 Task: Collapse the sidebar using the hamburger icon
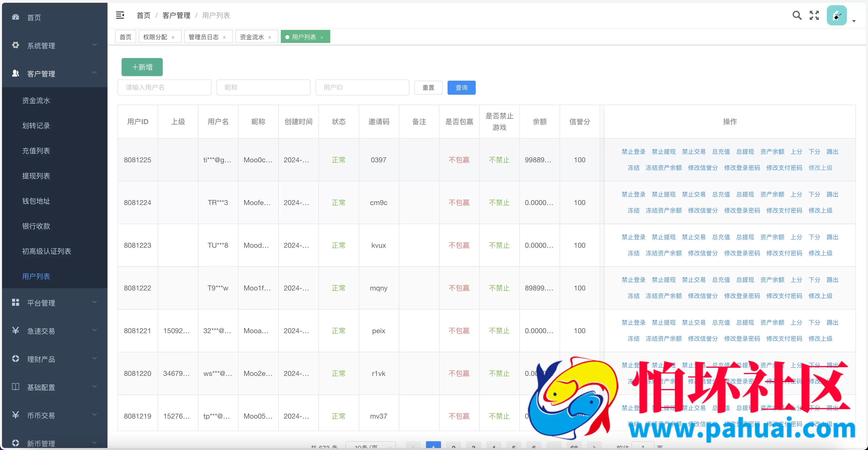point(120,15)
